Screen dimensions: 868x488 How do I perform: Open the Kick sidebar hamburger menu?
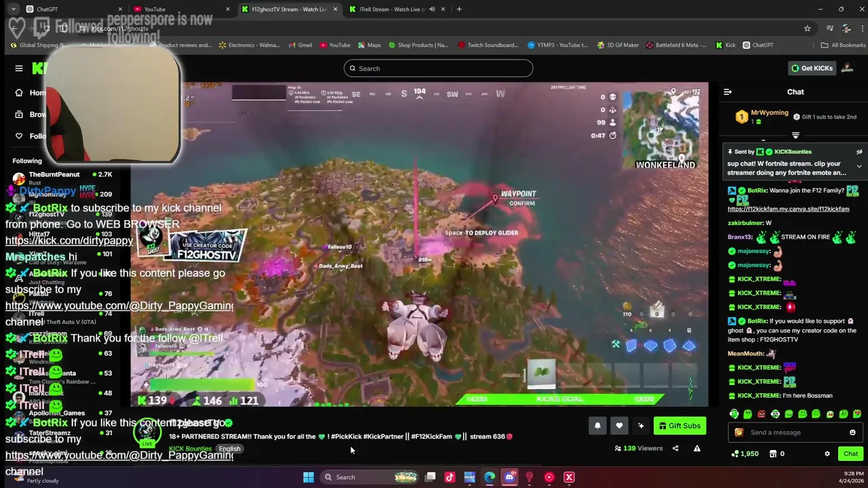[19, 68]
